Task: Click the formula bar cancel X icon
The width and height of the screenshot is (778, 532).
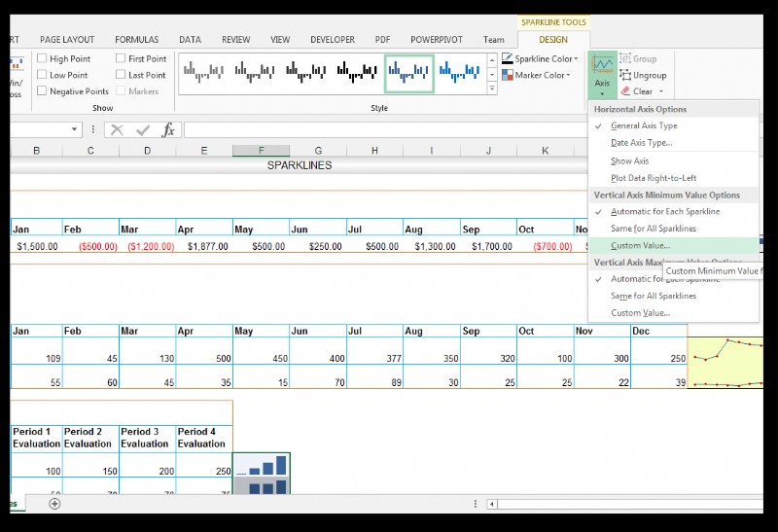Action: point(117,129)
